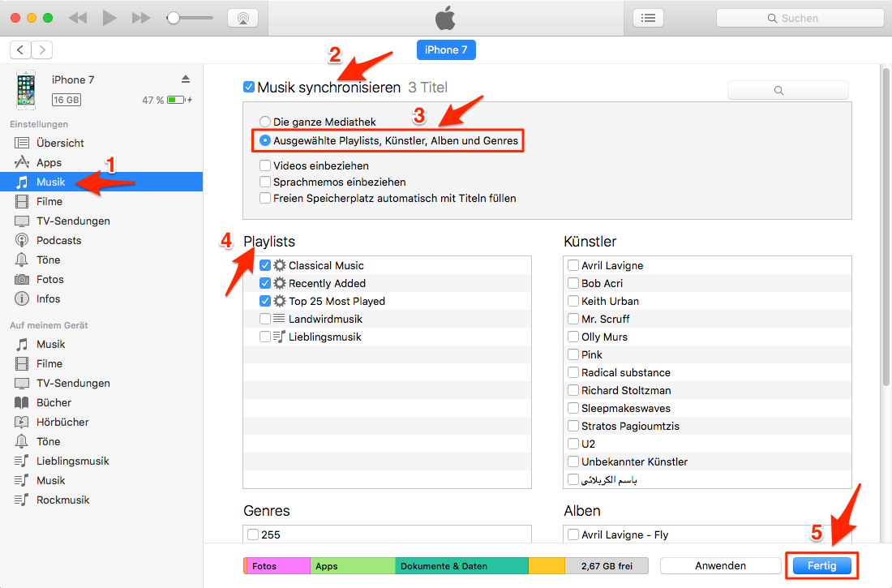Click the iPhone 7 device tab button

pyautogui.click(x=446, y=50)
